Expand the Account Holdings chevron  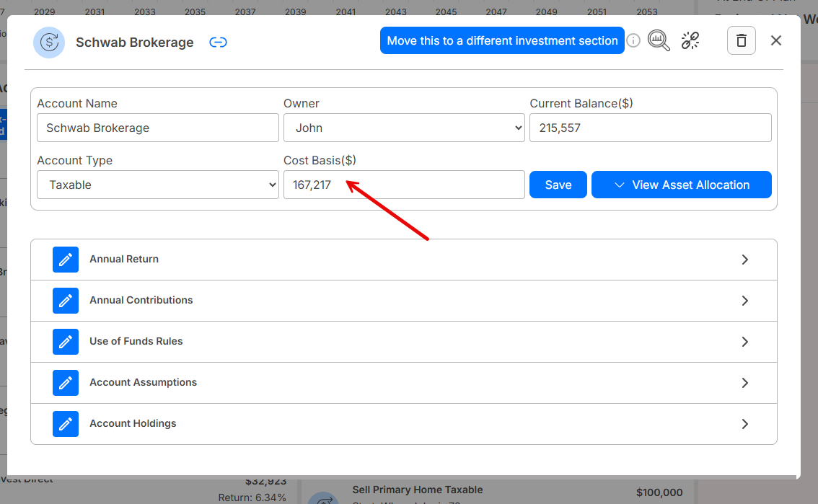(745, 424)
